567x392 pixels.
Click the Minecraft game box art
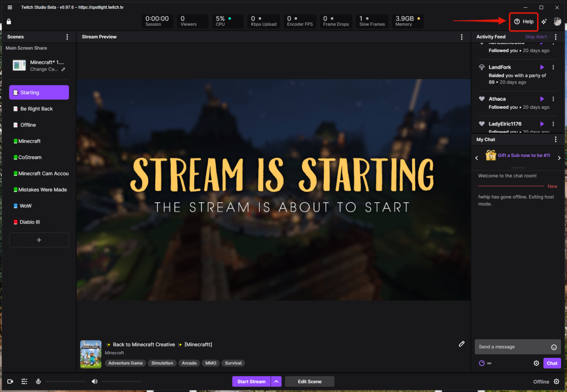pyautogui.click(x=91, y=354)
